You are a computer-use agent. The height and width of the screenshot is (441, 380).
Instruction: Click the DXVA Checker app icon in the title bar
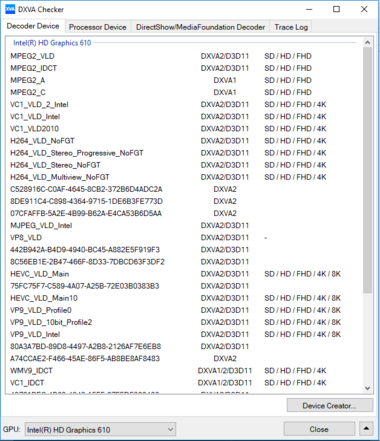click(10, 9)
